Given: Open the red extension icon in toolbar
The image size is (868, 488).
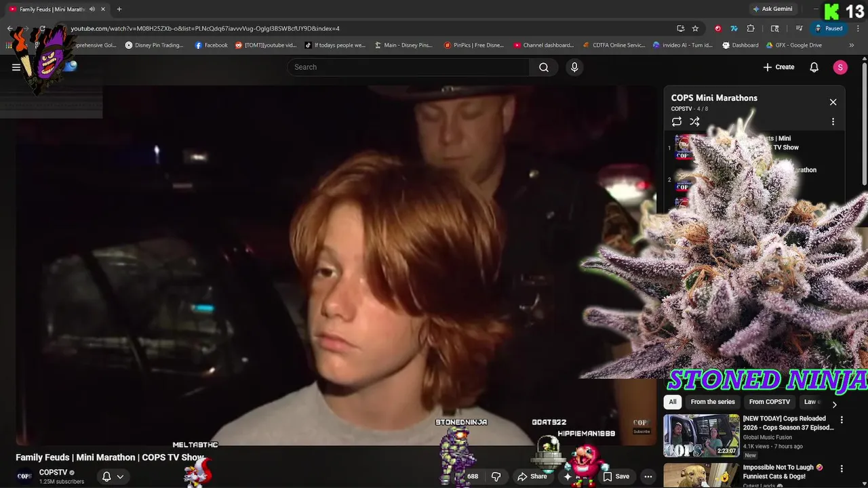Looking at the screenshot, I should click(718, 28).
